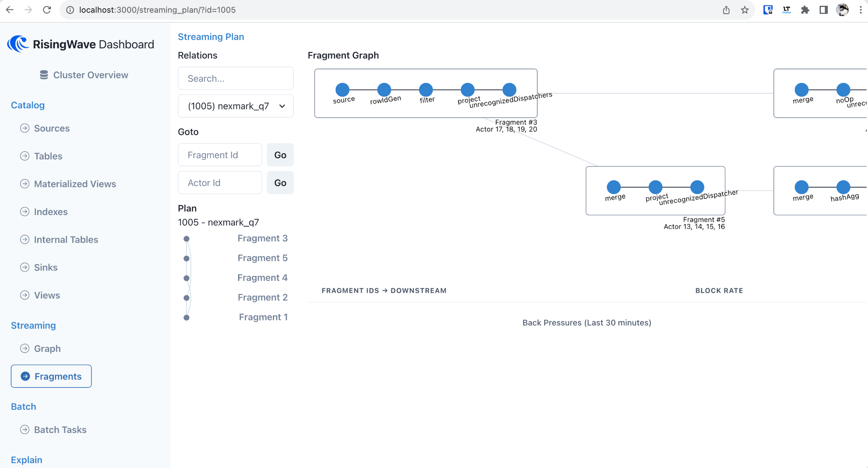Viewport: 868px width, 468px height.
Task: Expand the Sources catalog section
Action: (x=52, y=128)
